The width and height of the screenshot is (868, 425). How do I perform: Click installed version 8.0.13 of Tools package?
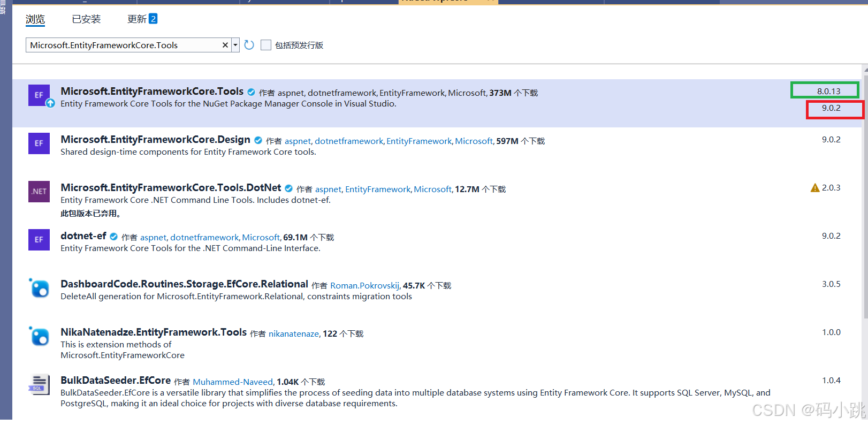[828, 92]
